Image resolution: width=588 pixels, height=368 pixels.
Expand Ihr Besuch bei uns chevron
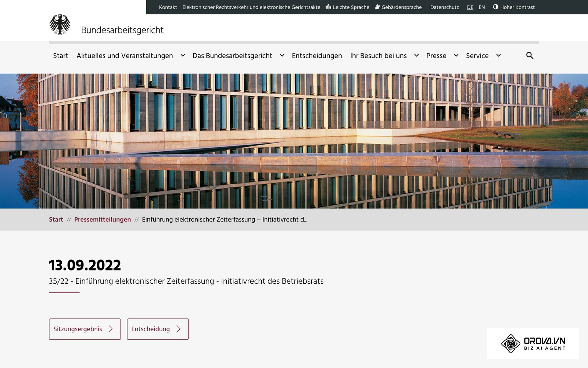pyautogui.click(x=416, y=56)
